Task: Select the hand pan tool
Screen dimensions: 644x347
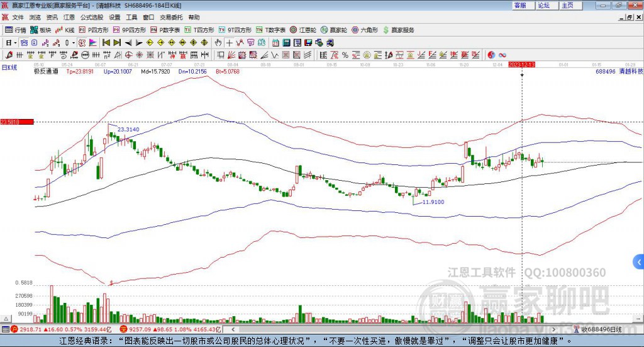Action: click(x=218, y=43)
